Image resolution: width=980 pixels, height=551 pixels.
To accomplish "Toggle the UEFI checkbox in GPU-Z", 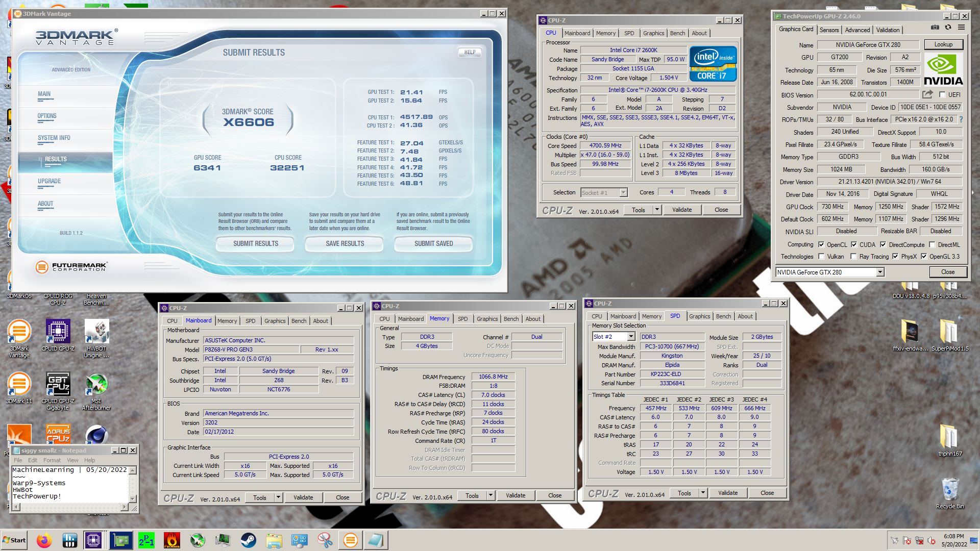I will click(942, 94).
